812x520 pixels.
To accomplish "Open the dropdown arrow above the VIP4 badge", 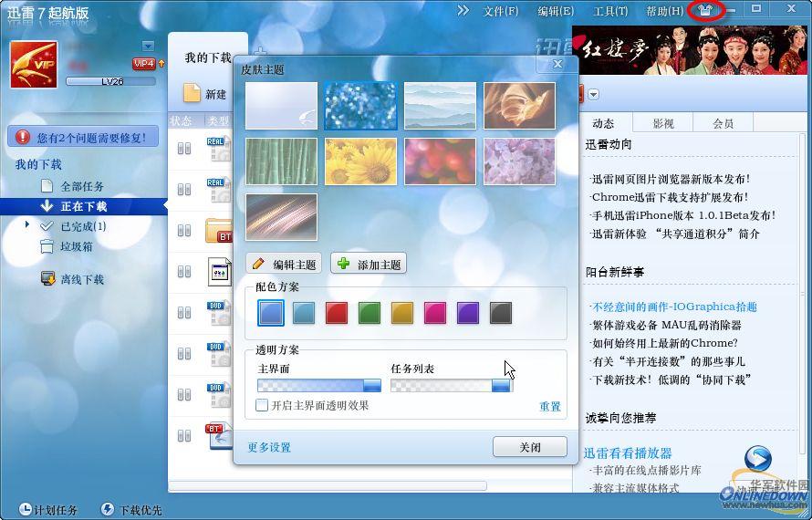I will pyautogui.click(x=148, y=47).
